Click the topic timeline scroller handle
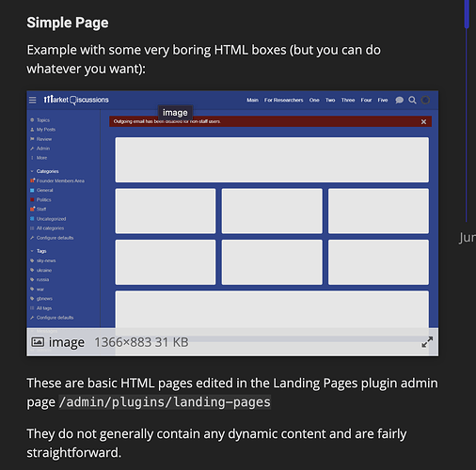Image resolution: width=476 pixels, height=470 pixels. (x=467, y=14)
